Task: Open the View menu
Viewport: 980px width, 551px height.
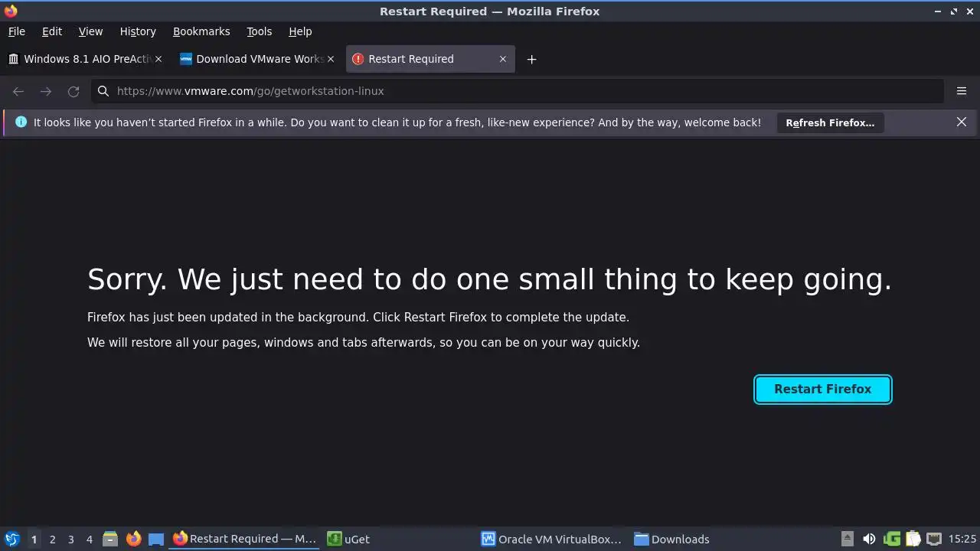Action: pyautogui.click(x=90, y=31)
